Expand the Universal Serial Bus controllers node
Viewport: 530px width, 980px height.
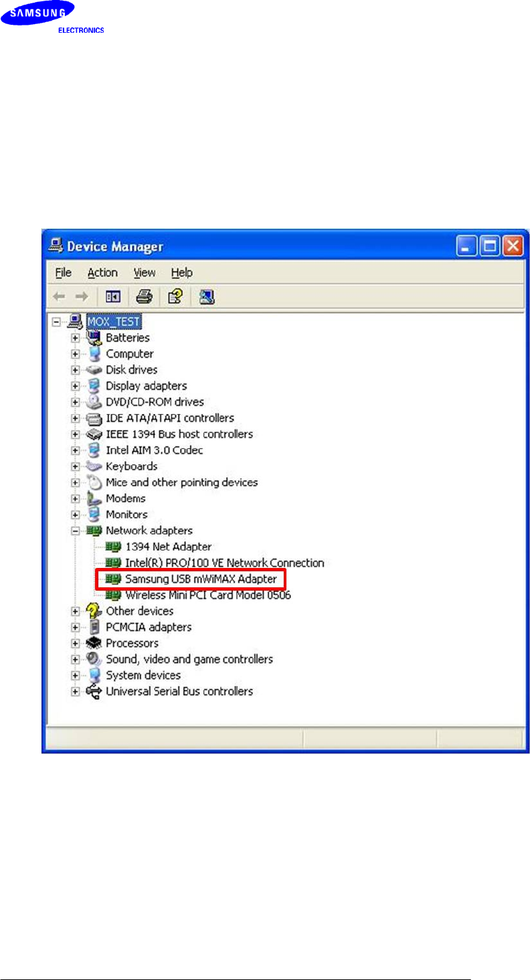[76, 691]
